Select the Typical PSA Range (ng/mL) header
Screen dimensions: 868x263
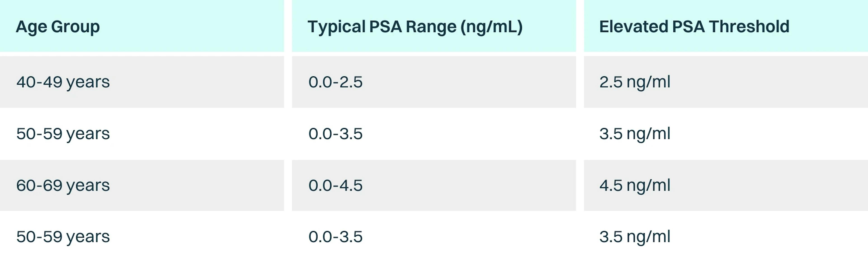pyautogui.click(x=415, y=27)
